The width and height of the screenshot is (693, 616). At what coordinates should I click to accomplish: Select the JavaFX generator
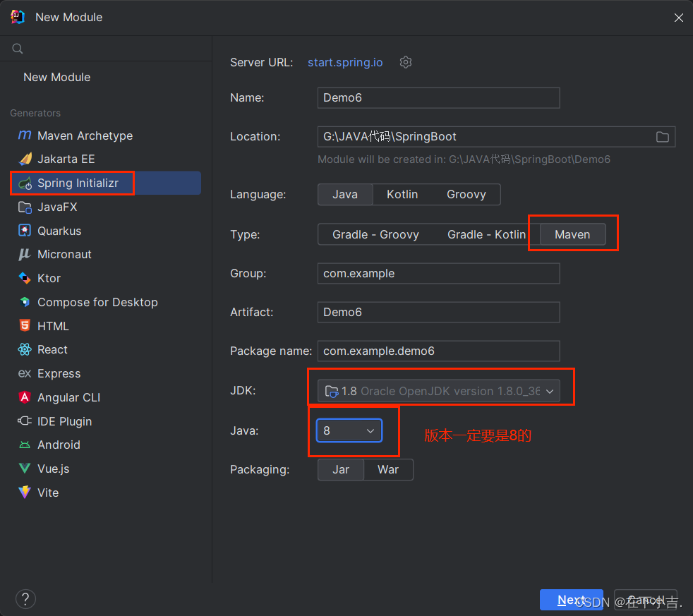106,207
